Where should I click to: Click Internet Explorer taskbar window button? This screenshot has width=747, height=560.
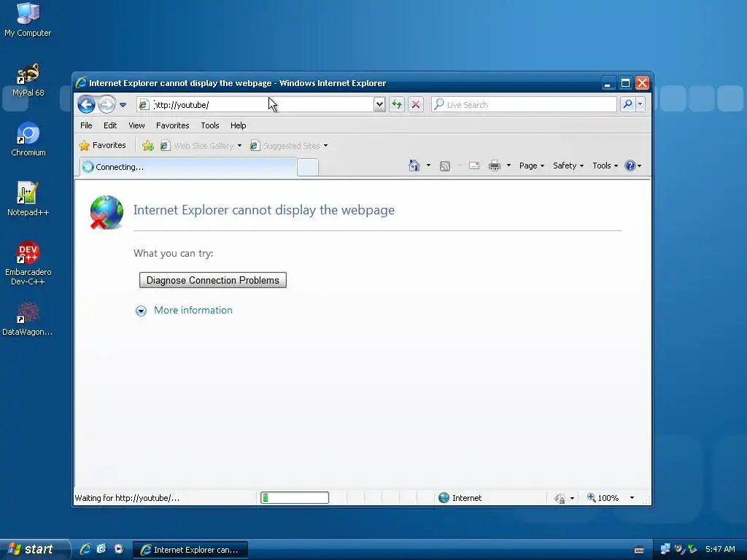click(190, 550)
